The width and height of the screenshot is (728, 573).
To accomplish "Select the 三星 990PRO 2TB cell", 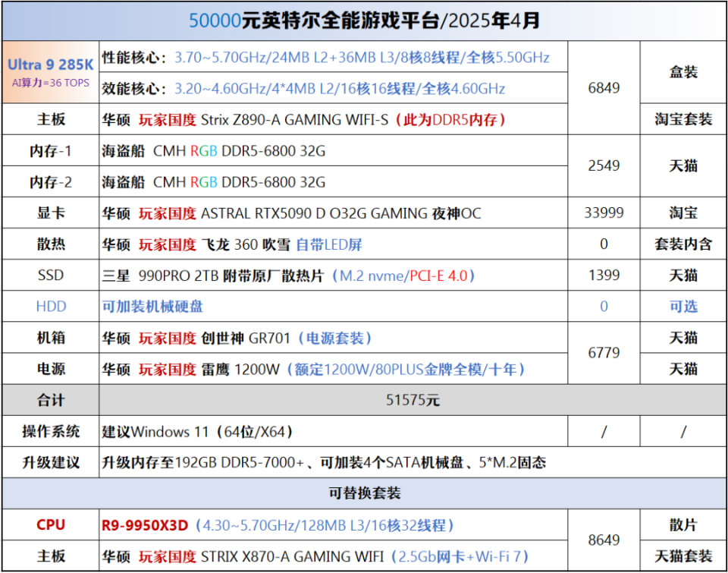I will point(334,275).
